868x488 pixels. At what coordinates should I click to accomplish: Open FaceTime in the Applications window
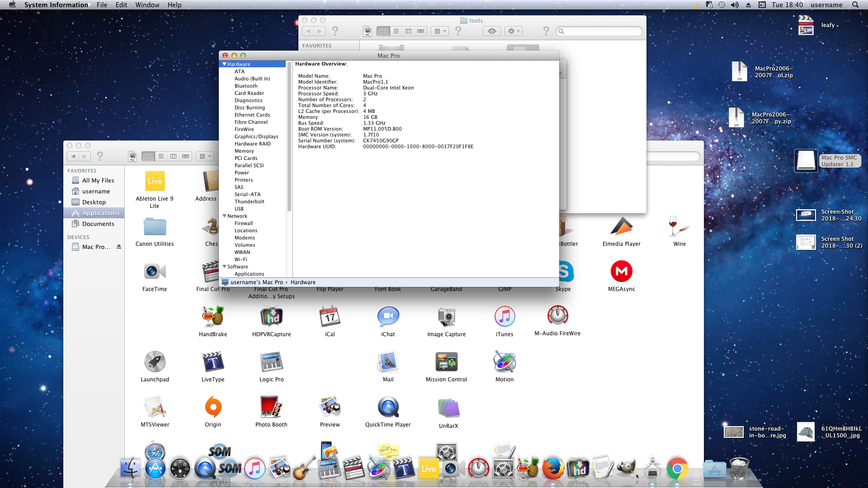pos(155,271)
